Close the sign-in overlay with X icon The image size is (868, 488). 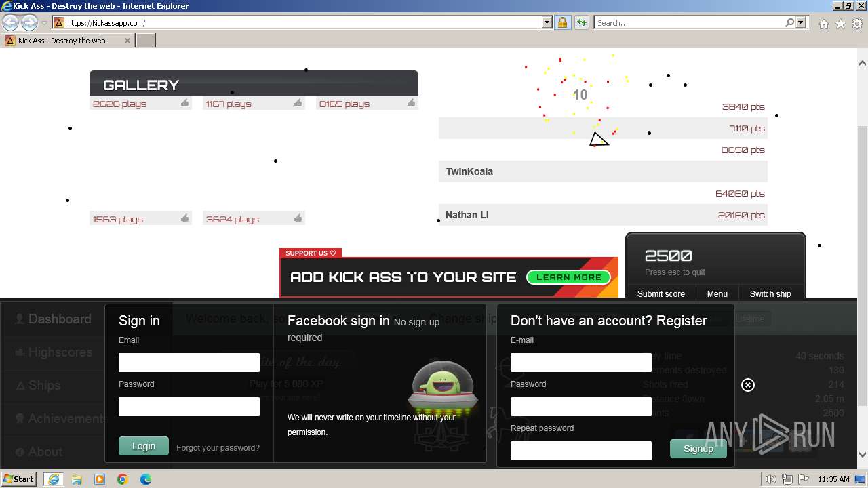[x=748, y=385]
